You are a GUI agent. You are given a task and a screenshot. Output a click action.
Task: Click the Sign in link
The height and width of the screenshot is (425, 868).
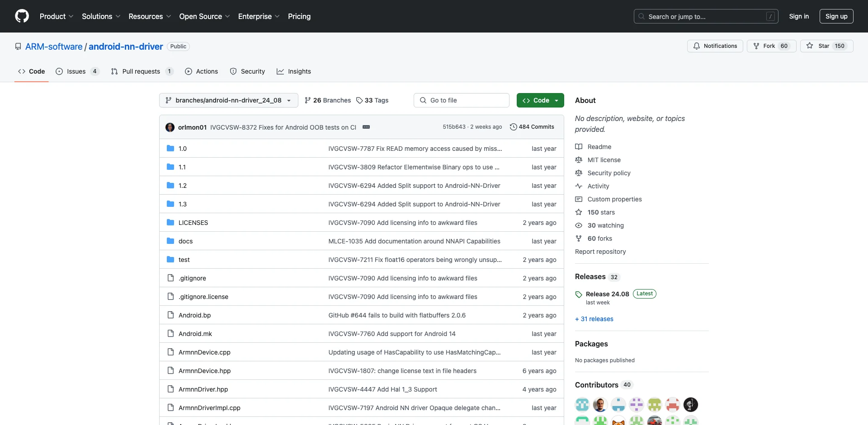tap(799, 16)
